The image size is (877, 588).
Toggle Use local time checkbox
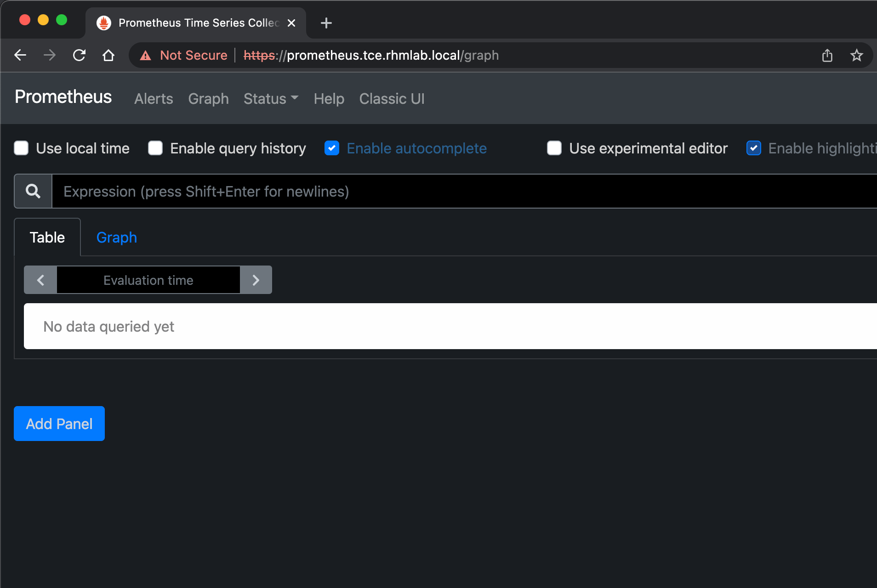pyautogui.click(x=21, y=148)
